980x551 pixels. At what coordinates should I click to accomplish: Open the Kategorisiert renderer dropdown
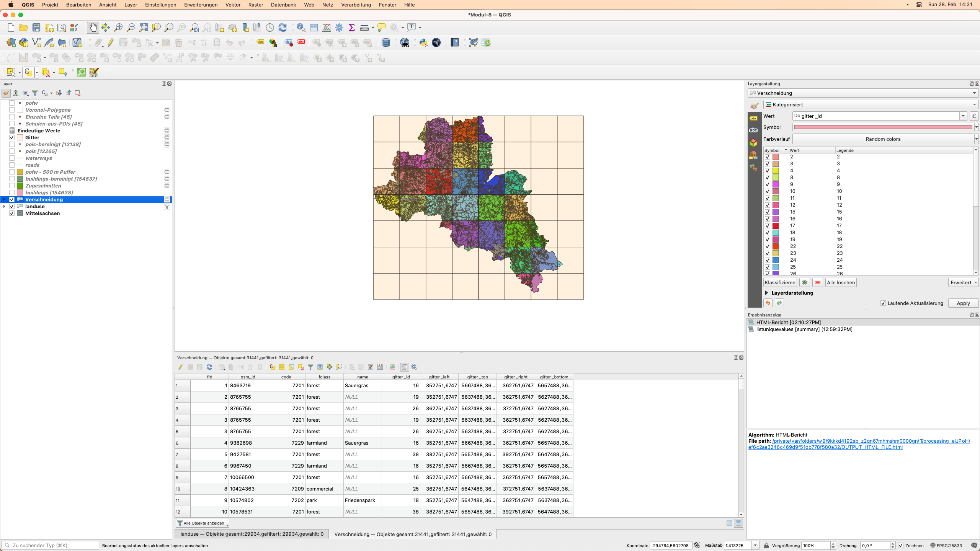pyautogui.click(x=871, y=104)
